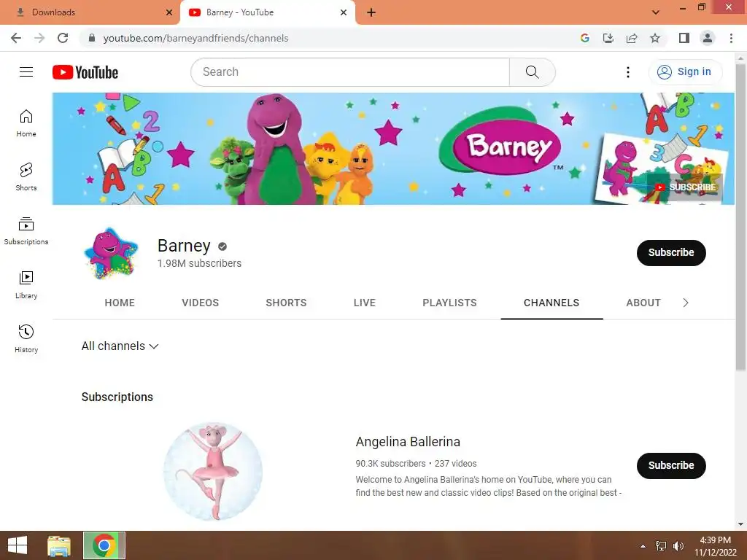Screen dimensions: 747x560
Task: Open History in the sidebar
Action: click(26, 338)
